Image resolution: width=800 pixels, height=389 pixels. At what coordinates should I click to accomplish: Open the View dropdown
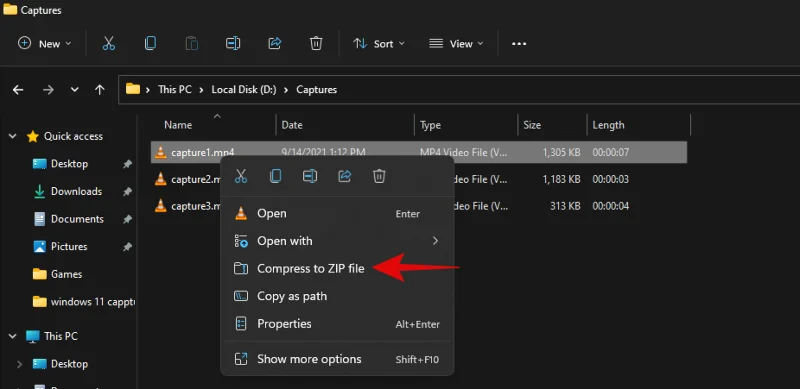point(456,44)
